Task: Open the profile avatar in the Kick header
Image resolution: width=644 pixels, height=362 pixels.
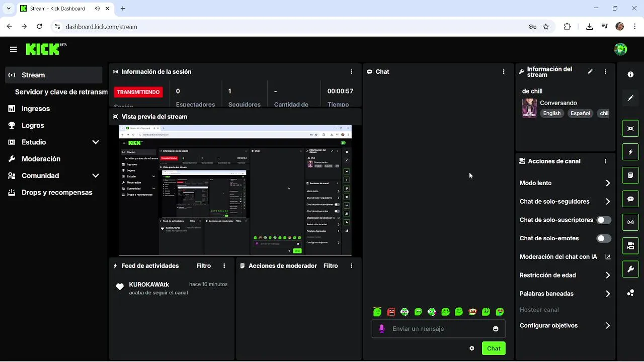Action: click(x=620, y=49)
